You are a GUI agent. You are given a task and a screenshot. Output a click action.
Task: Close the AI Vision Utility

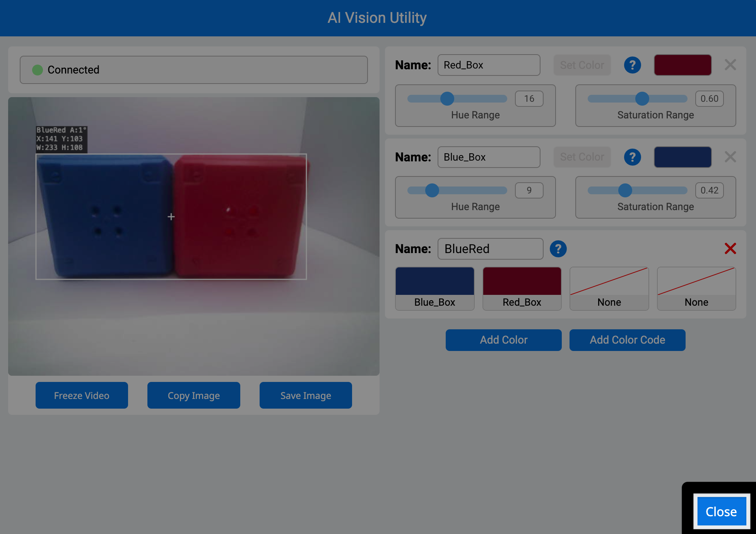[721, 511]
